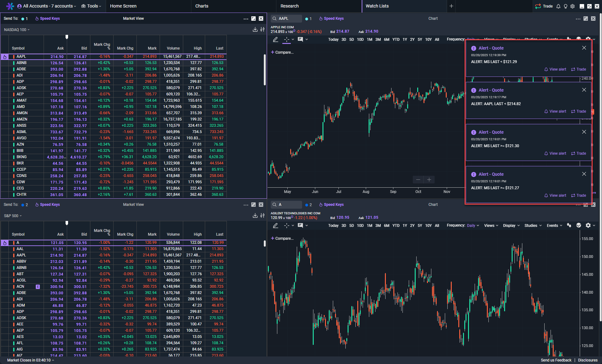
Task: Dismiss the AAPL LAST < $214.82 alert
Action: (584, 90)
